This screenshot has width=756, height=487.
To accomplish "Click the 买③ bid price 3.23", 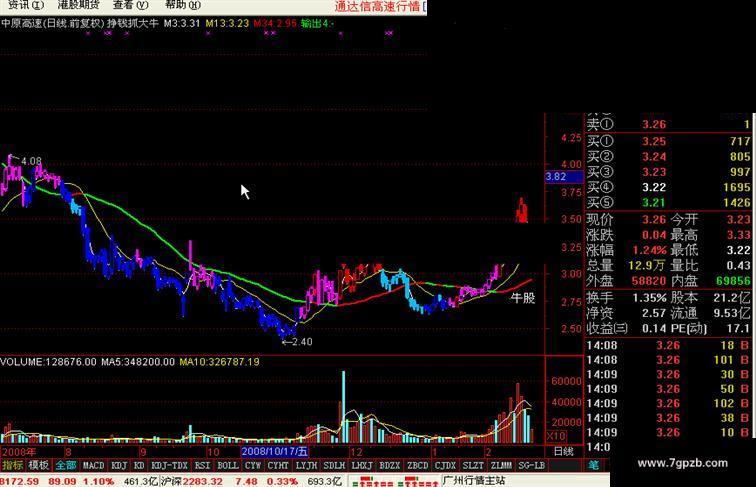I will (x=654, y=172).
